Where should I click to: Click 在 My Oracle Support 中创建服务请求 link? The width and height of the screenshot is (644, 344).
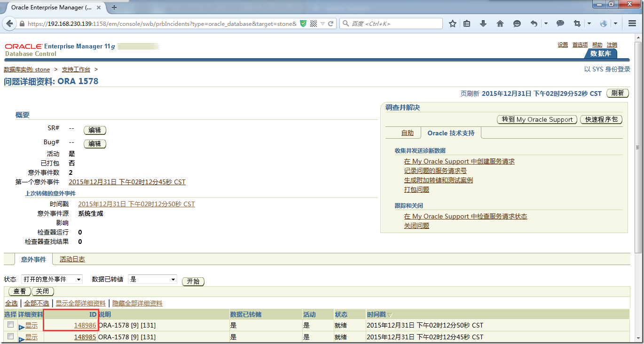coord(459,161)
